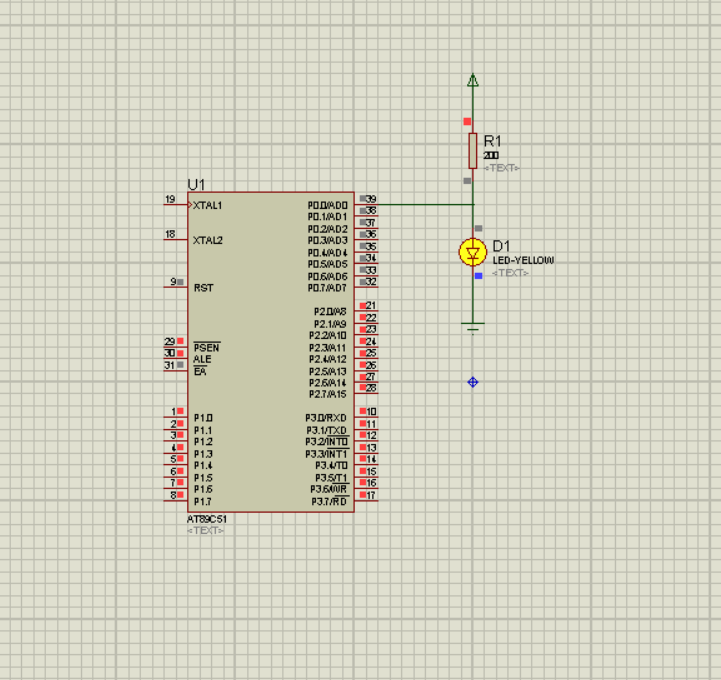Click the P3.1/TXD pin label

(x=326, y=430)
